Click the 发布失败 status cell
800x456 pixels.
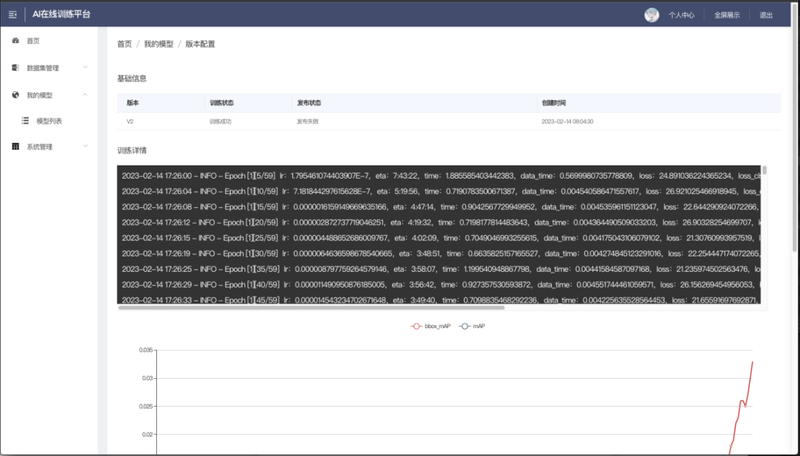tap(308, 122)
